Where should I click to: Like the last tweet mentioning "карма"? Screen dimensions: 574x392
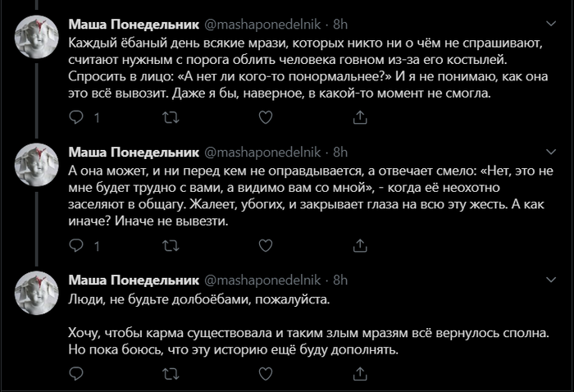265,373
